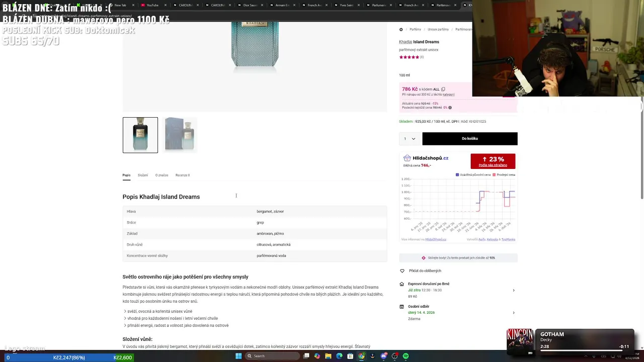The width and height of the screenshot is (644, 362).
Task: Click the five-star rating
Action: (409, 57)
